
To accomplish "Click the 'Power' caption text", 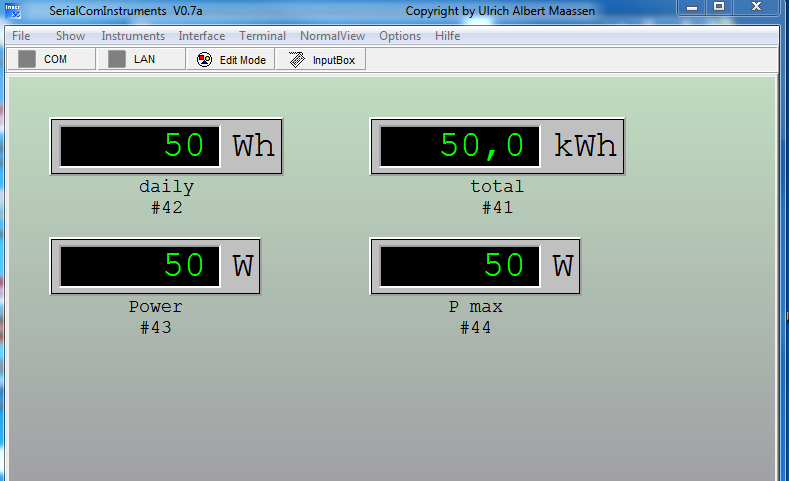I will click(x=155, y=307).
